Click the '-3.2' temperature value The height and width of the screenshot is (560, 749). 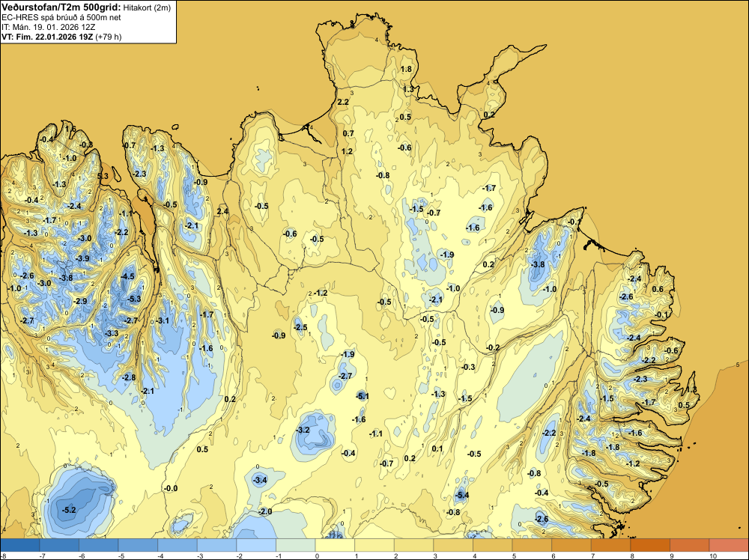[303, 430]
